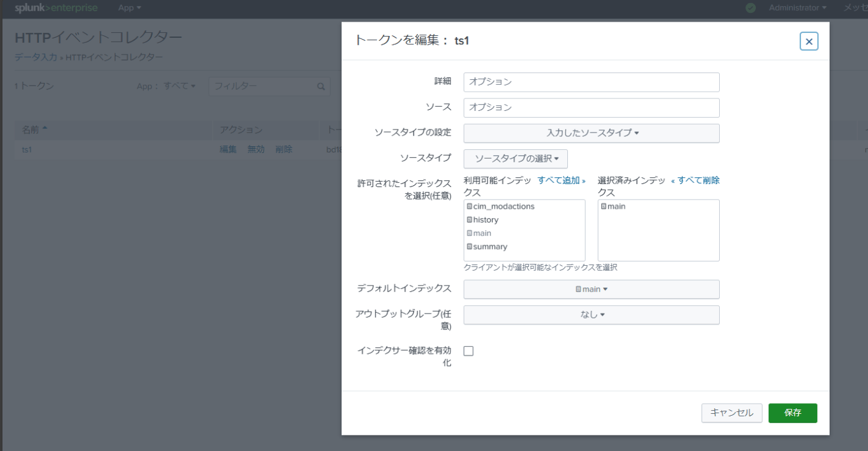Click the フィルター search field
Screen dimensions: 868x451
pos(269,87)
